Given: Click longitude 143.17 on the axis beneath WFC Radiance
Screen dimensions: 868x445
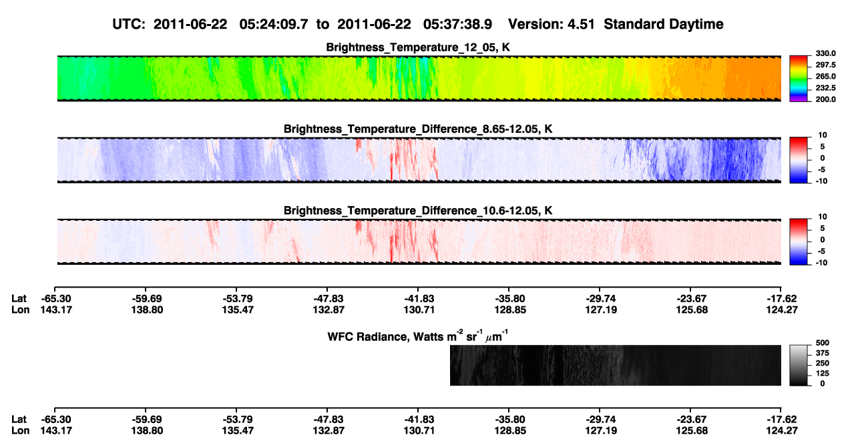Looking at the screenshot, I should click(x=55, y=430).
